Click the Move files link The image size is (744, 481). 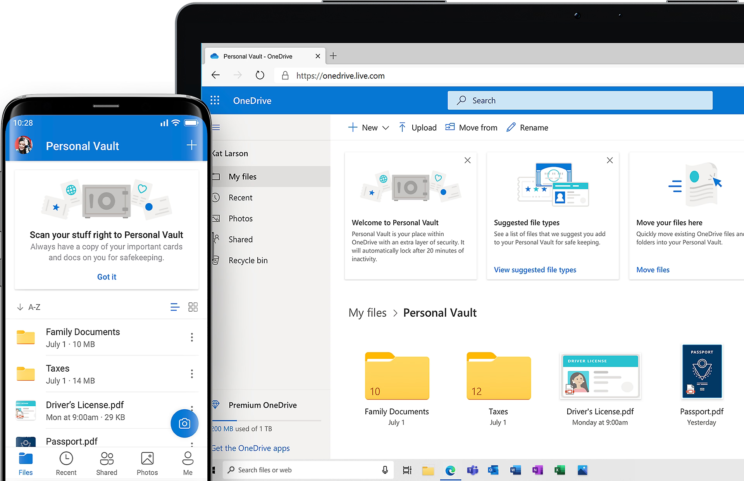pyautogui.click(x=653, y=269)
